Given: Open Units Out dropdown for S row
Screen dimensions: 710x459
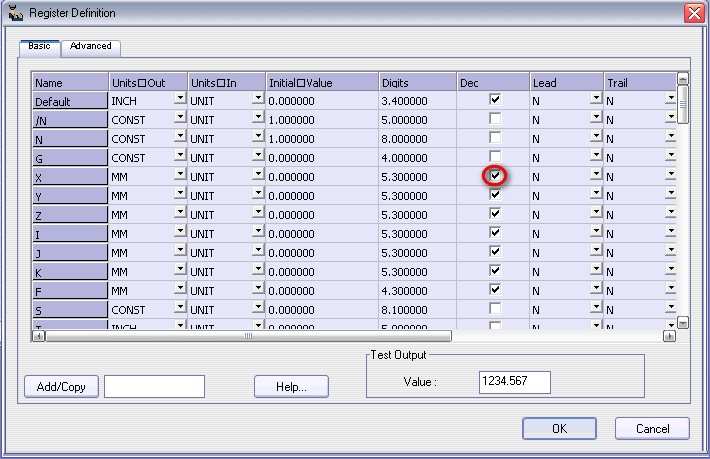Looking at the screenshot, I should click(180, 307).
